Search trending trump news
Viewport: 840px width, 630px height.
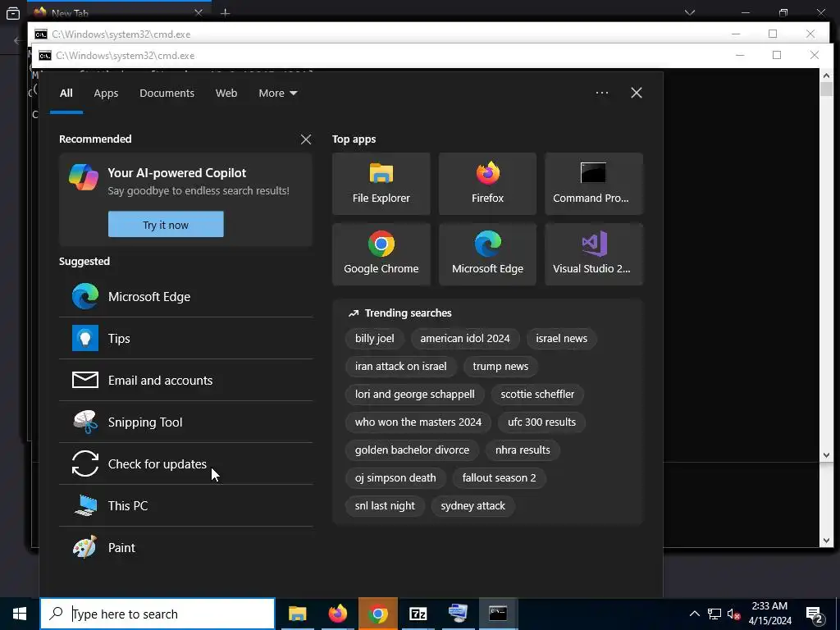point(500,367)
